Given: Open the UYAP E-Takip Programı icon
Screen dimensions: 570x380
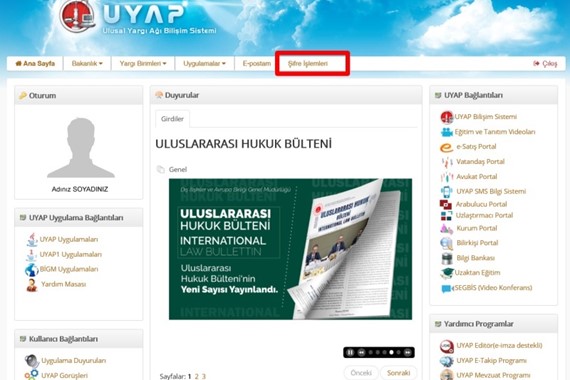Looking at the screenshot, I should [446, 361].
